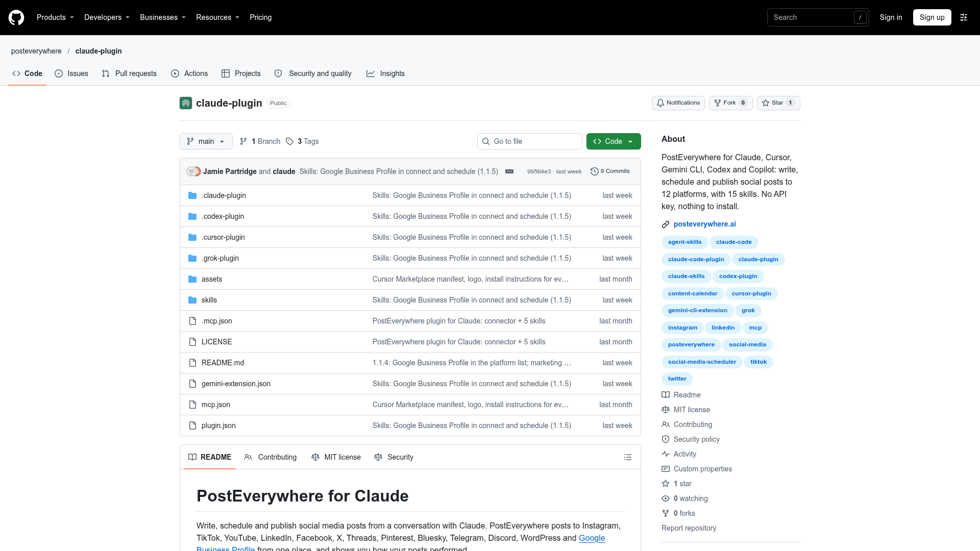Click Notifications bell button
The image size is (980, 551).
click(678, 103)
